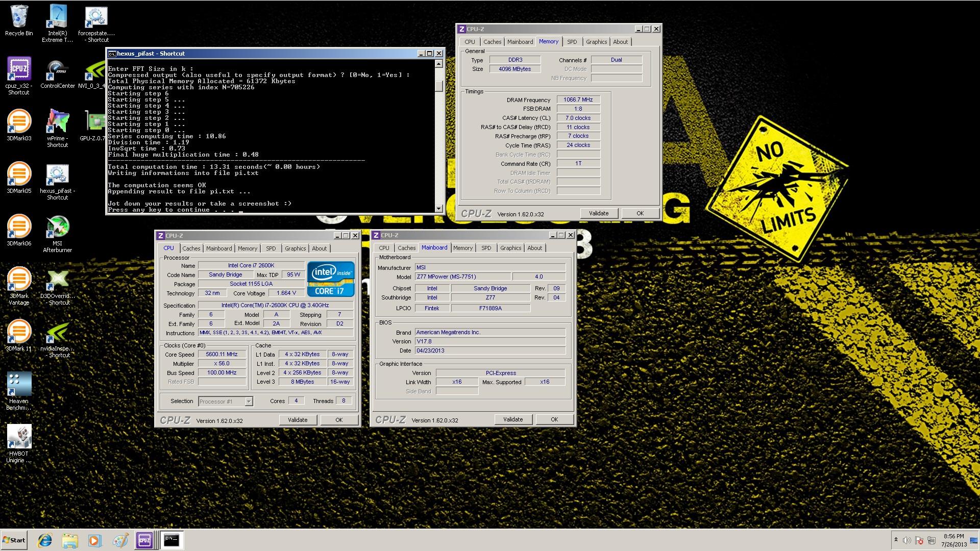Click the Intel Core i7 logo
This screenshot has height=551, width=980.
(x=331, y=279)
